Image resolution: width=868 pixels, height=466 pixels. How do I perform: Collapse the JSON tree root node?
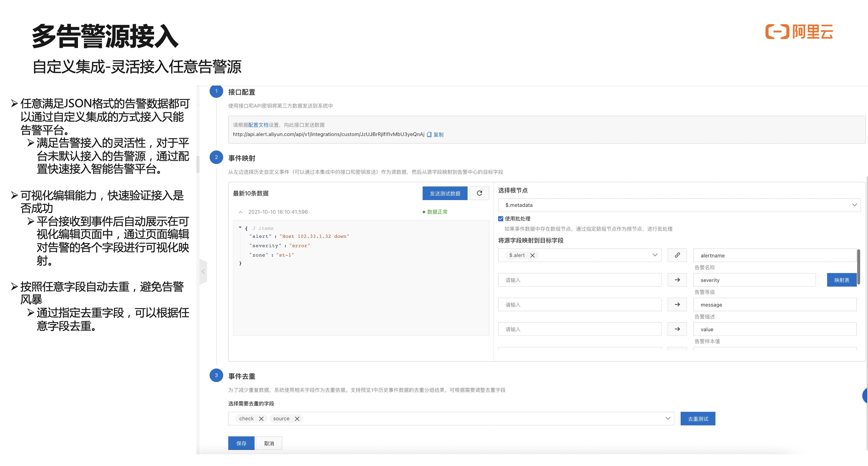pyautogui.click(x=240, y=228)
